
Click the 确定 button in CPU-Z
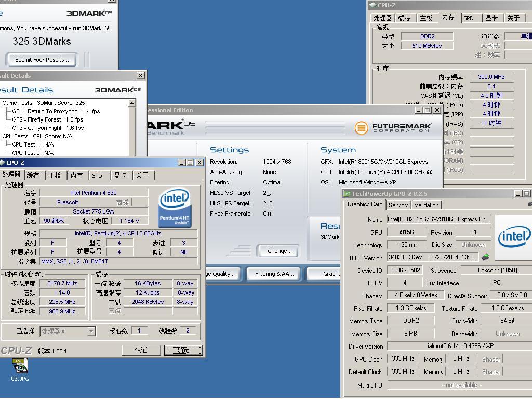coord(183,350)
